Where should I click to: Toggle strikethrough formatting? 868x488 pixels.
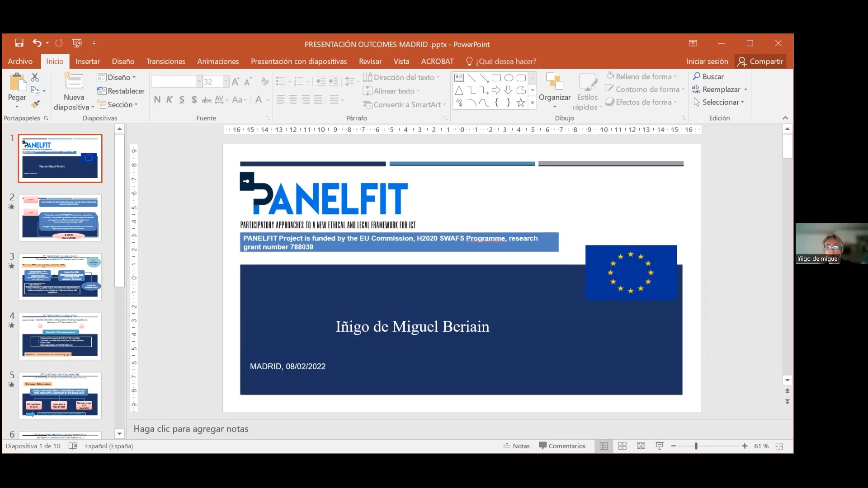coord(207,100)
